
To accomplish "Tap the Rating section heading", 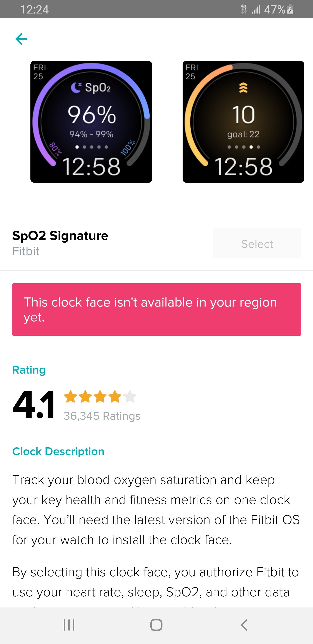I will coord(29,370).
